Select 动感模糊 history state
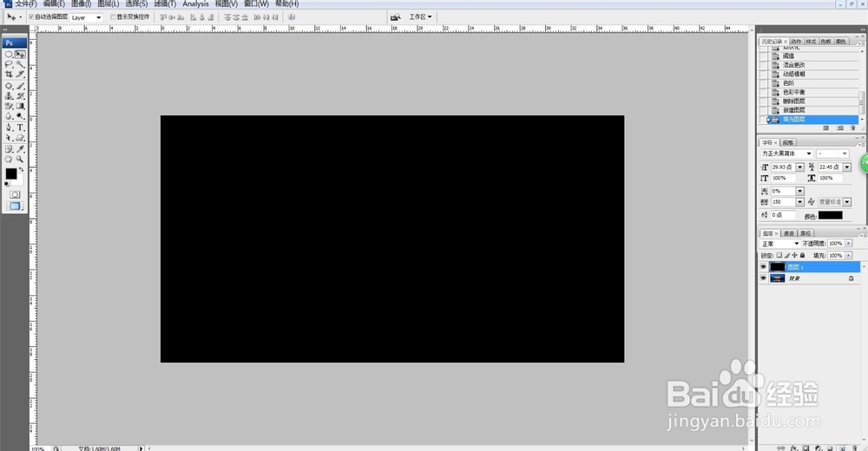Image resolution: width=868 pixels, height=451 pixels. coord(794,74)
